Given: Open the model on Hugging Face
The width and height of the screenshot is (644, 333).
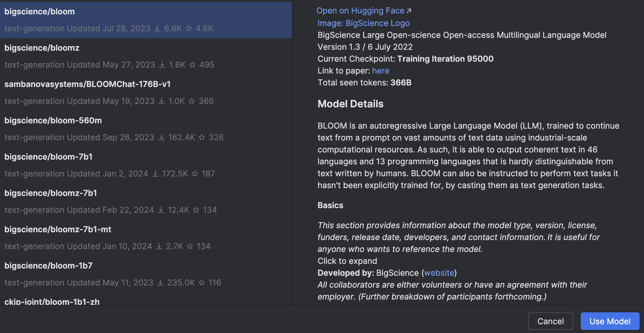Looking at the screenshot, I should click(360, 10).
